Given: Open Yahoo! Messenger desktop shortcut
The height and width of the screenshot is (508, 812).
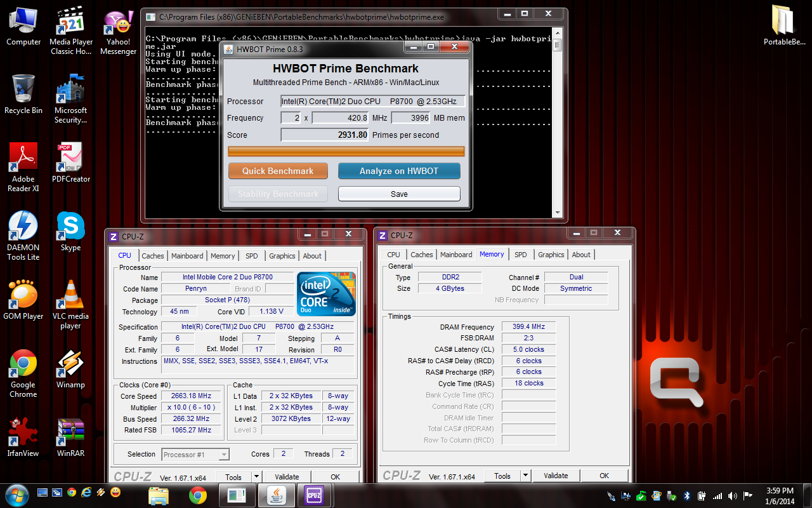Looking at the screenshot, I should click(x=118, y=30).
